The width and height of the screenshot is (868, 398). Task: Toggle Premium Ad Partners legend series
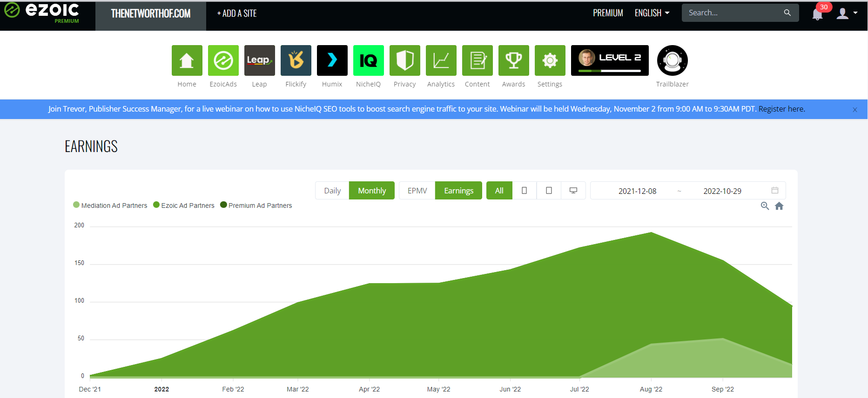256,205
